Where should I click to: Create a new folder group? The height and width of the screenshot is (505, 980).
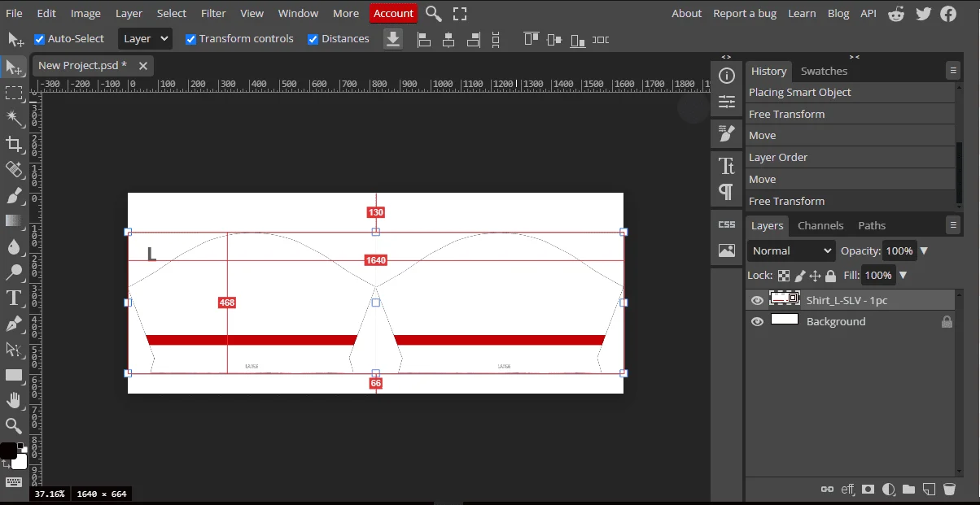pyautogui.click(x=908, y=490)
